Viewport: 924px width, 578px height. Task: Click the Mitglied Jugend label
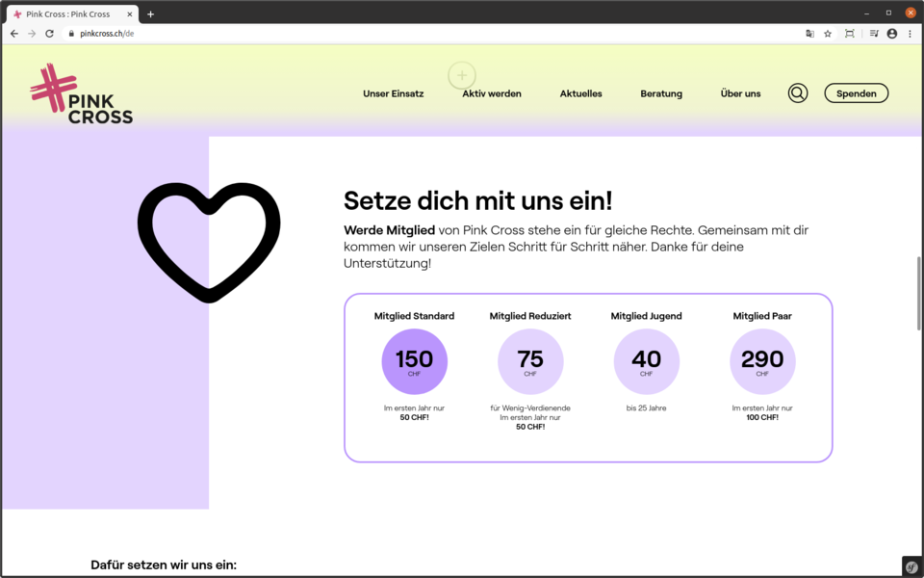(x=647, y=316)
